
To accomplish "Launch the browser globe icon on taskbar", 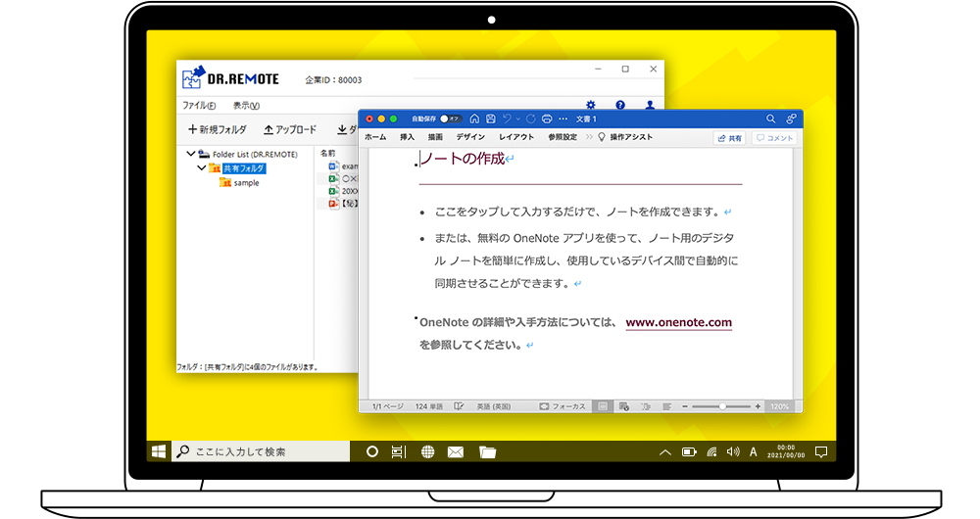I will [x=427, y=451].
